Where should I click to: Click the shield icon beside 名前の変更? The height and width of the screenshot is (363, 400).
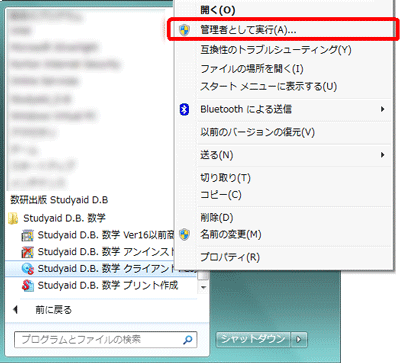point(184,234)
